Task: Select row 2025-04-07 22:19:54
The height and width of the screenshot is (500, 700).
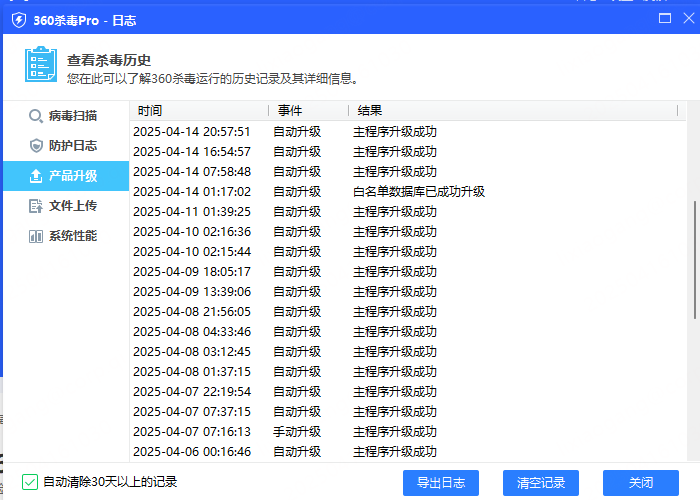Action: [x=408, y=392]
